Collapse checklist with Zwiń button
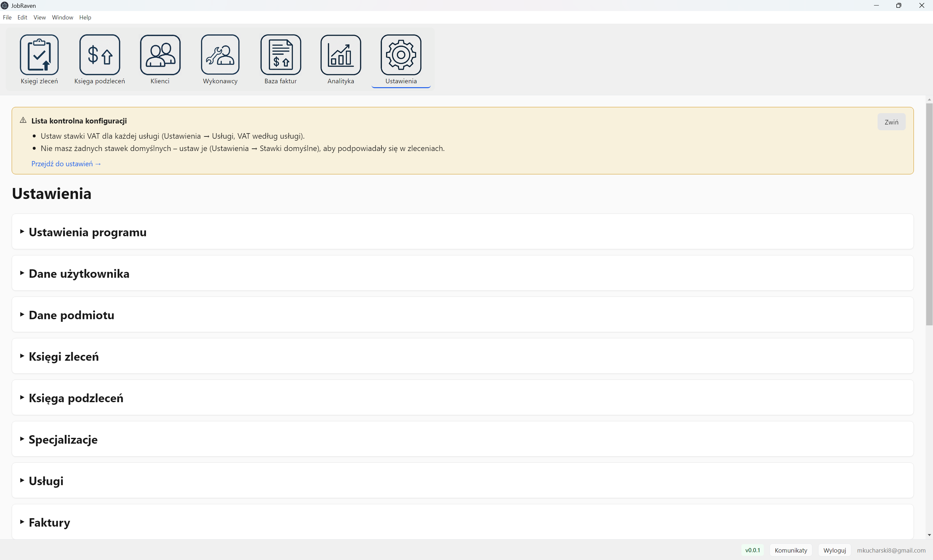Image resolution: width=933 pixels, height=560 pixels. coord(891,122)
